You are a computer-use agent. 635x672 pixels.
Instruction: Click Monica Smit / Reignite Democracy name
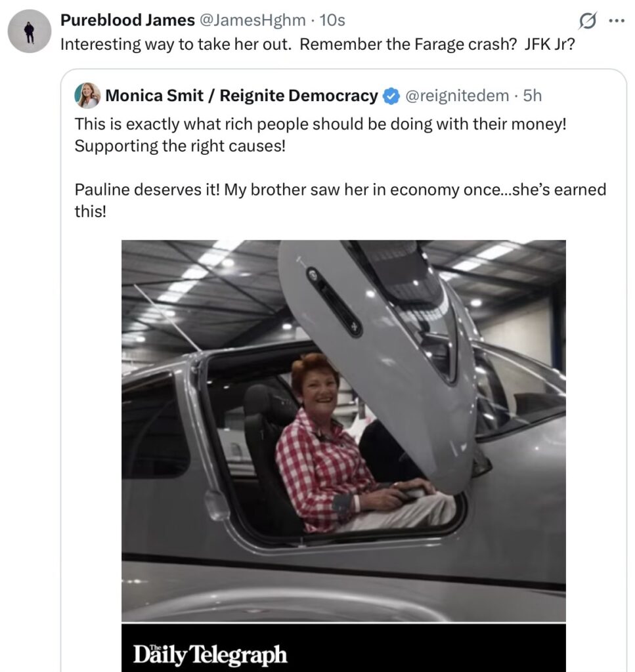tap(241, 96)
